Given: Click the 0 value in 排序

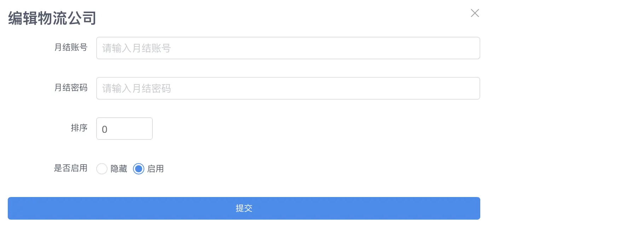Looking at the screenshot, I should [x=105, y=129].
